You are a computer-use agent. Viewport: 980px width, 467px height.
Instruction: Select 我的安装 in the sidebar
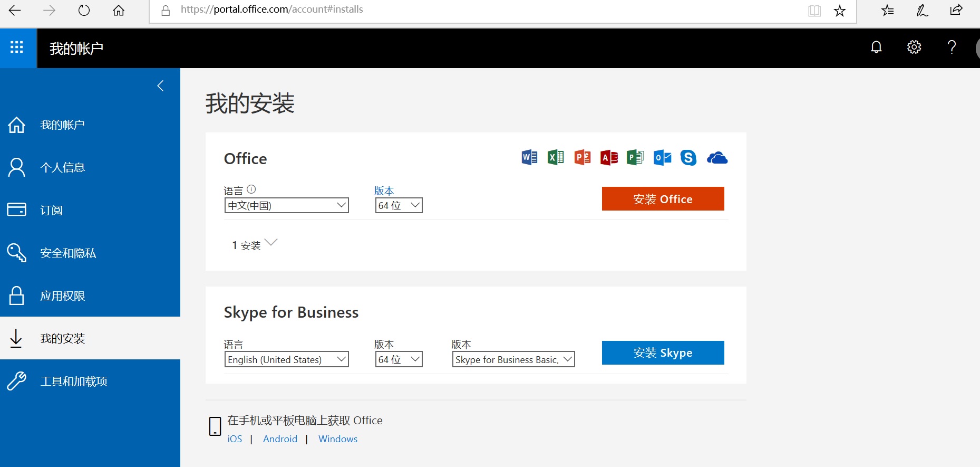click(90, 338)
